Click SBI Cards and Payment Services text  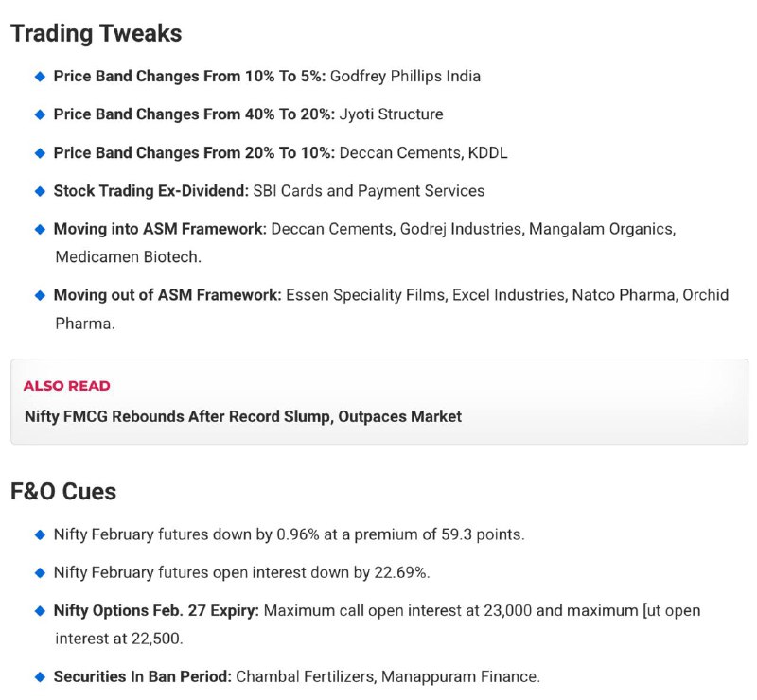click(x=369, y=191)
